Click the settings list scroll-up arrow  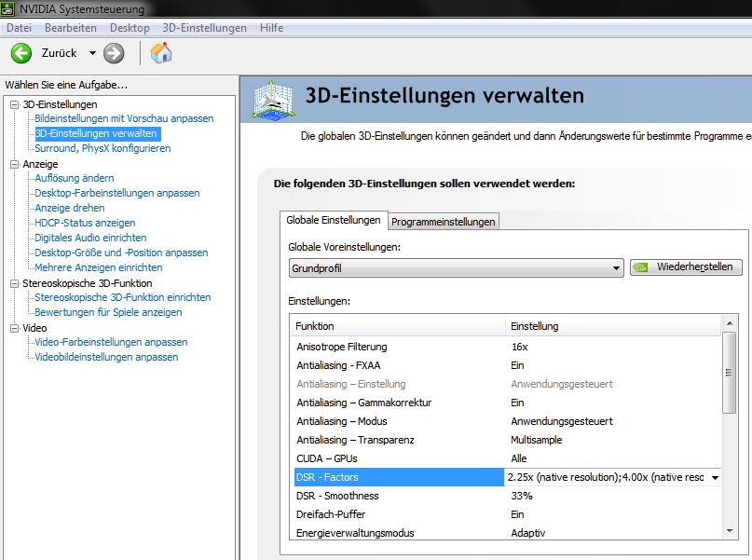click(730, 323)
